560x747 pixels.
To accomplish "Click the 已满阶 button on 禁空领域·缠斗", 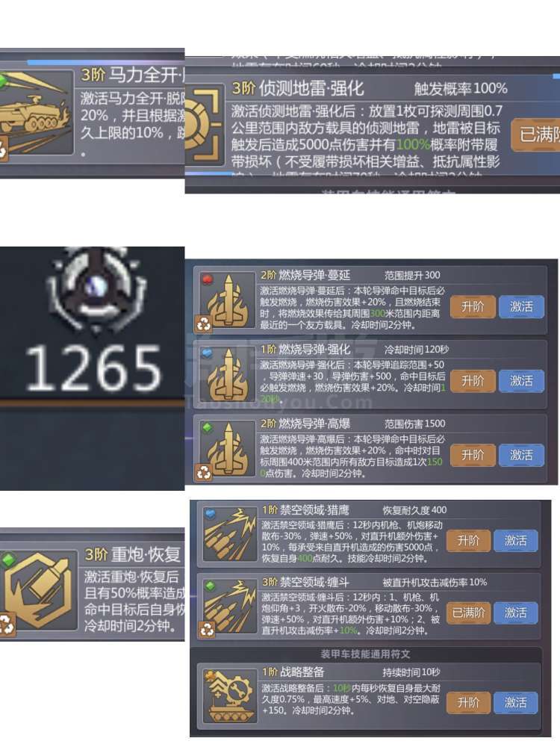I will tap(468, 613).
